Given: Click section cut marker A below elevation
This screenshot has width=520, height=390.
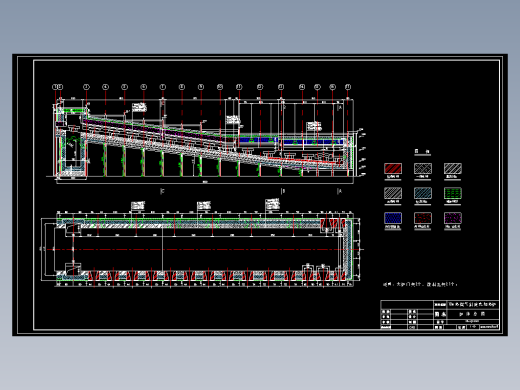Looking at the screenshot, I should coord(339,191).
